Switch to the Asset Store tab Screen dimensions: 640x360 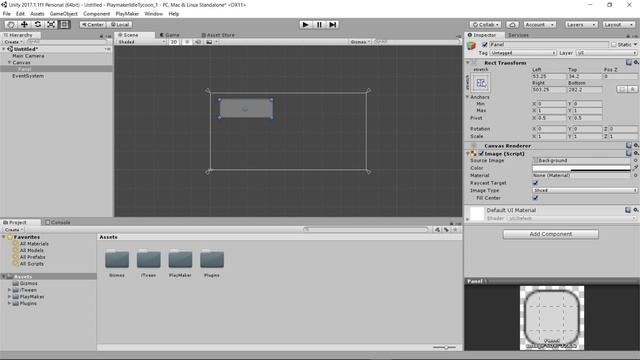point(218,35)
